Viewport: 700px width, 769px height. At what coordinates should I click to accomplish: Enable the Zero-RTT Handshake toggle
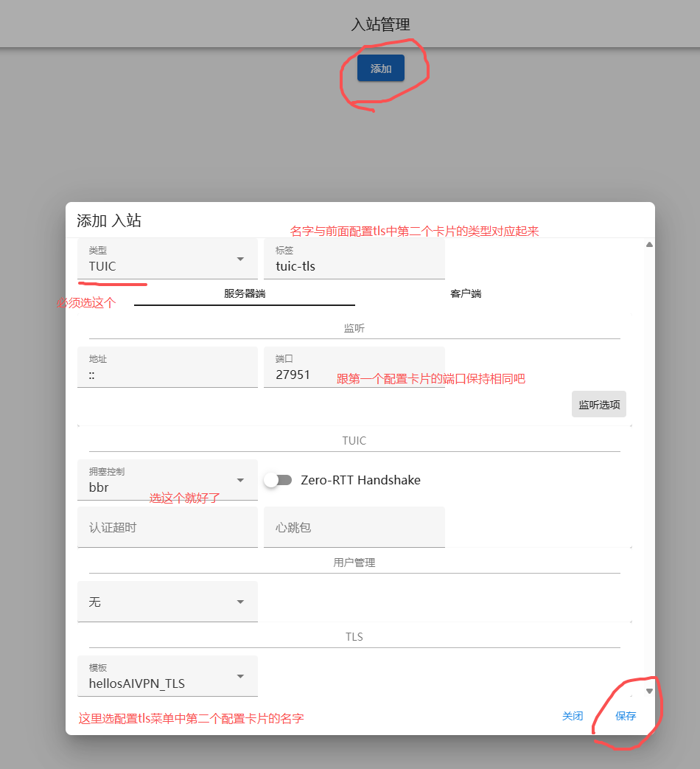(x=278, y=480)
